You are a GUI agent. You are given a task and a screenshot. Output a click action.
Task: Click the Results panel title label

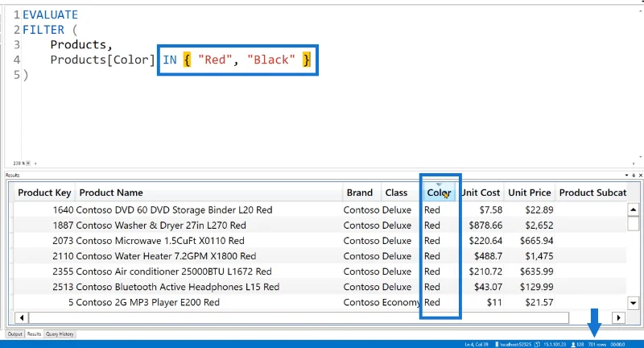[x=12, y=175]
